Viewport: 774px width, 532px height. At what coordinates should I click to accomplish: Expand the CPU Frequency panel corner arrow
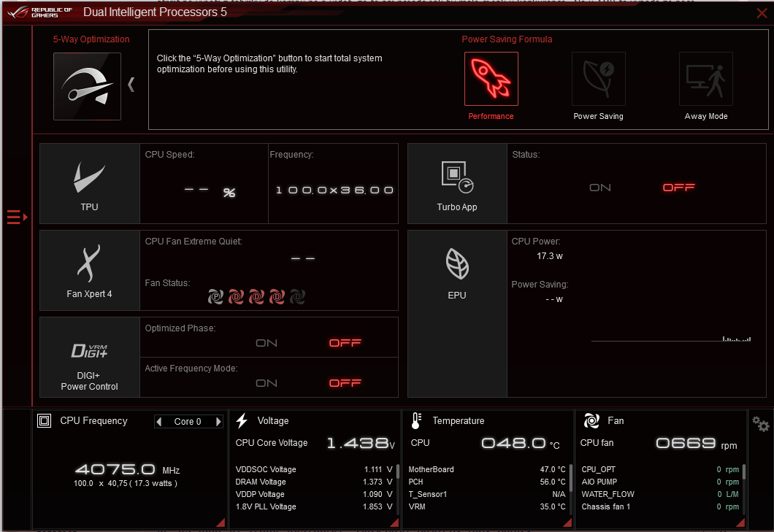click(x=220, y=522)
